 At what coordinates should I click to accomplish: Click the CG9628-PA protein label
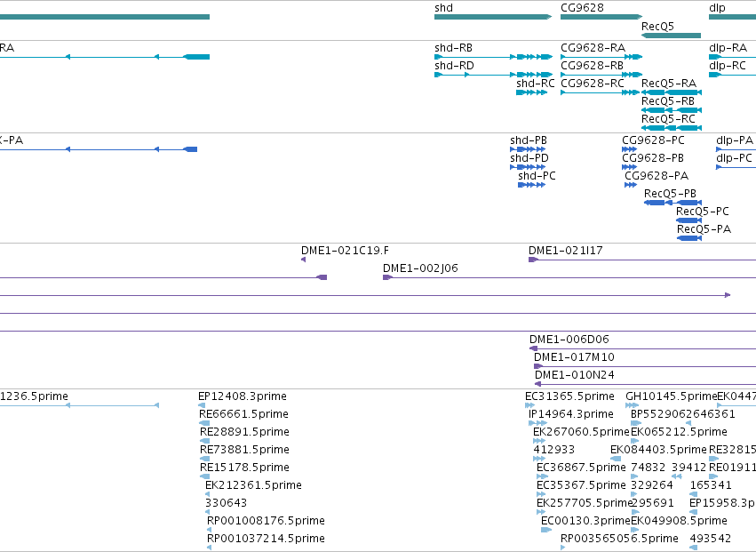point(657,176)
